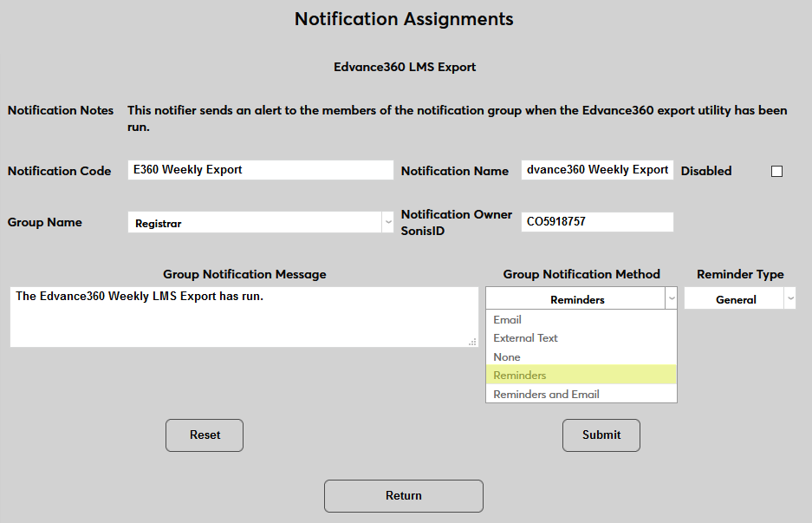Click the Group Name label
The width and height of the screenshot is (812, 523).
pyautogui.click(x=44, y=222)
